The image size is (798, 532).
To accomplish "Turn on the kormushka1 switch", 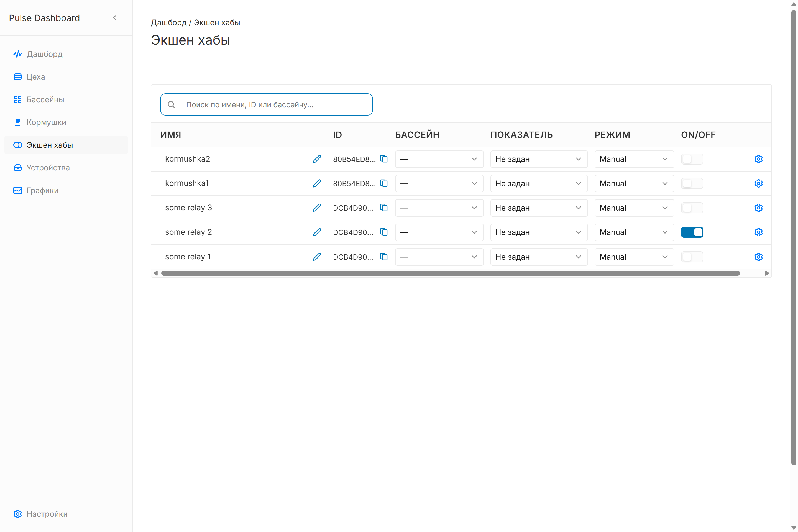I will pos(692,183).
